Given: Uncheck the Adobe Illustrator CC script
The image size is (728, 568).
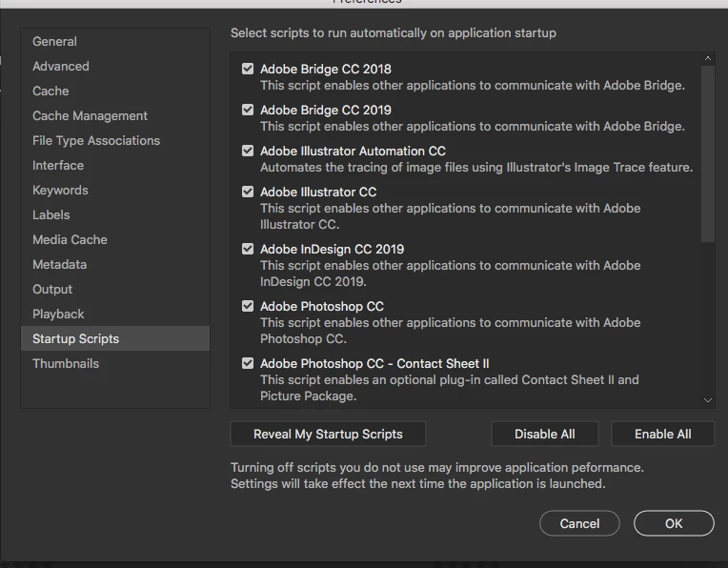Looking at the screenshot, I should pos(248,192).
